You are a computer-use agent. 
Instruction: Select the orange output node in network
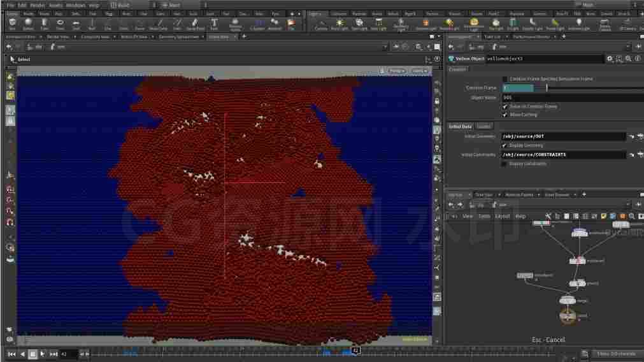[568, 316]
